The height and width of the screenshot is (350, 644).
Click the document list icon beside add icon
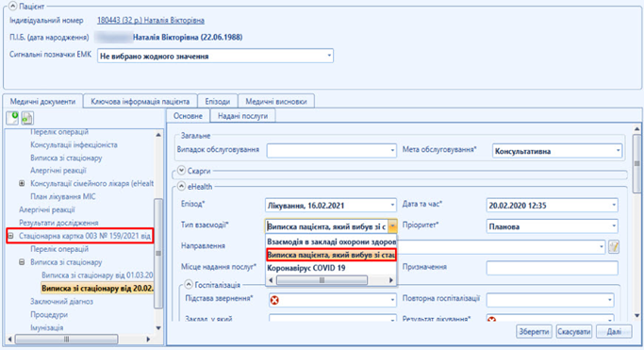[27, 118]
